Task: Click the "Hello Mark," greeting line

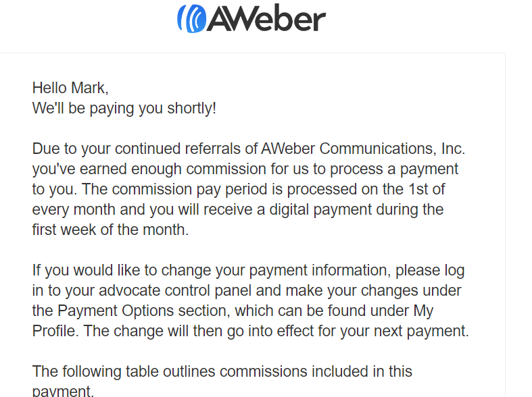Action: (x=70, y=88)
